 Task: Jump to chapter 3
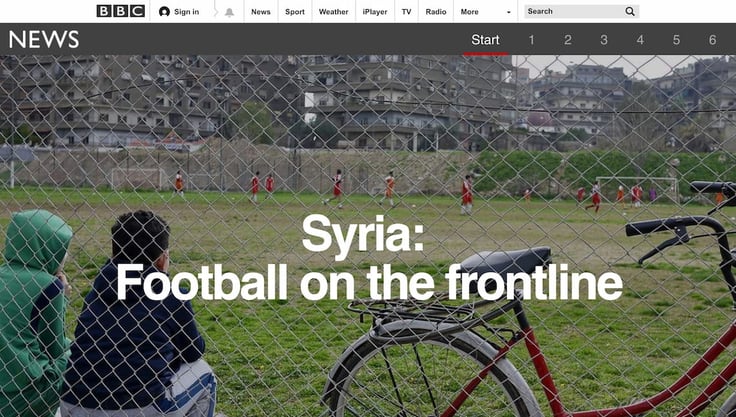pyautogui.click(x=604, y=40)
